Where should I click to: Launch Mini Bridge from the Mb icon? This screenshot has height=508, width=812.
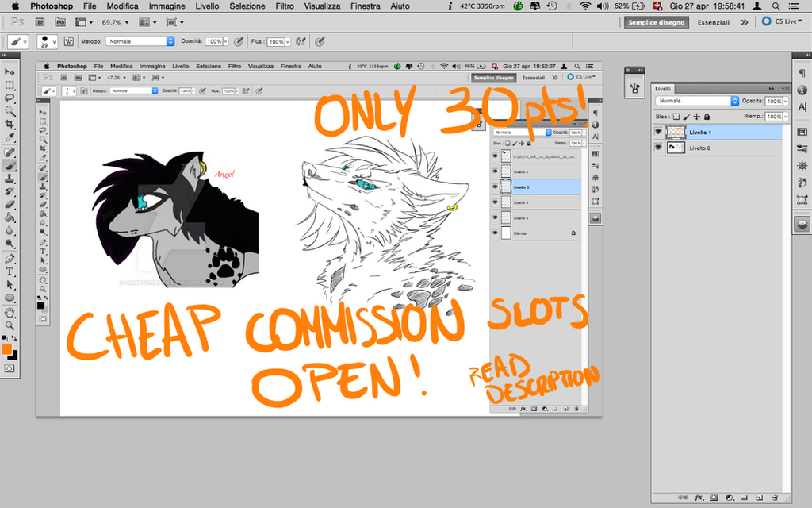pos(60,22)
